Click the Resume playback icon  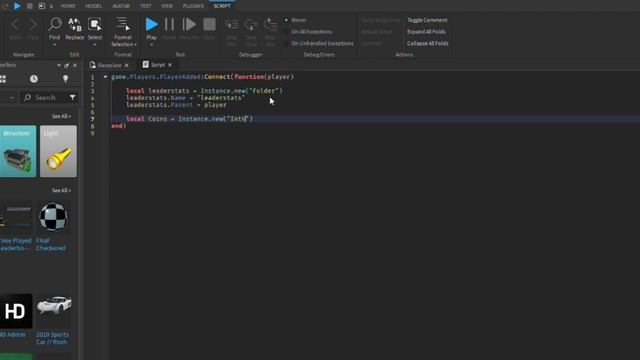(x=189, y=24)
